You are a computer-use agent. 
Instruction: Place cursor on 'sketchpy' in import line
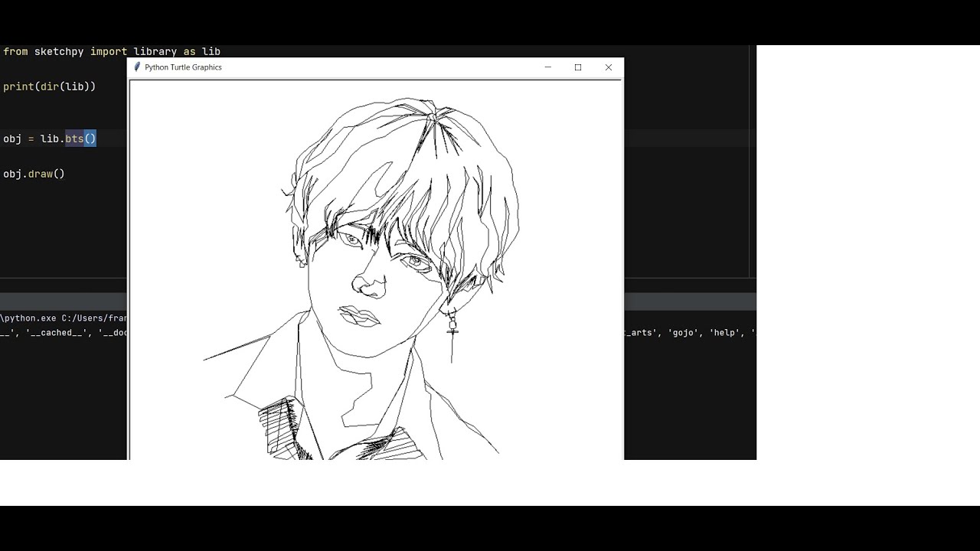pos(59,51)
